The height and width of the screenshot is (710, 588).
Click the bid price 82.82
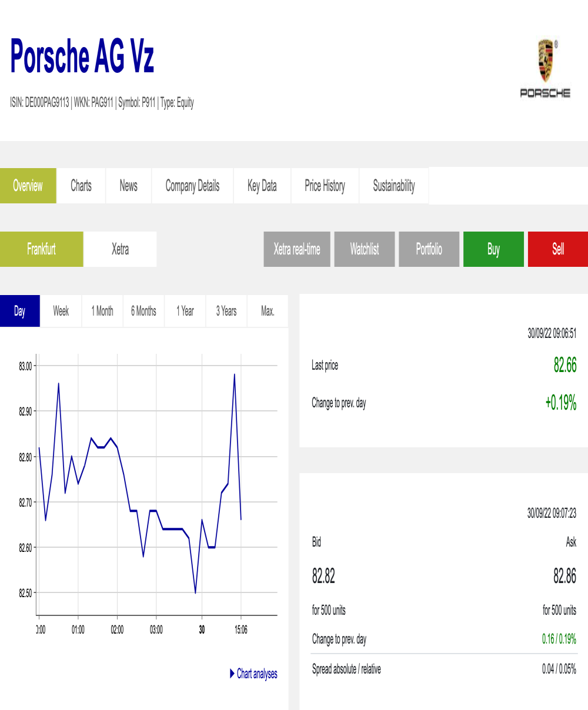[x=323, y=576]
